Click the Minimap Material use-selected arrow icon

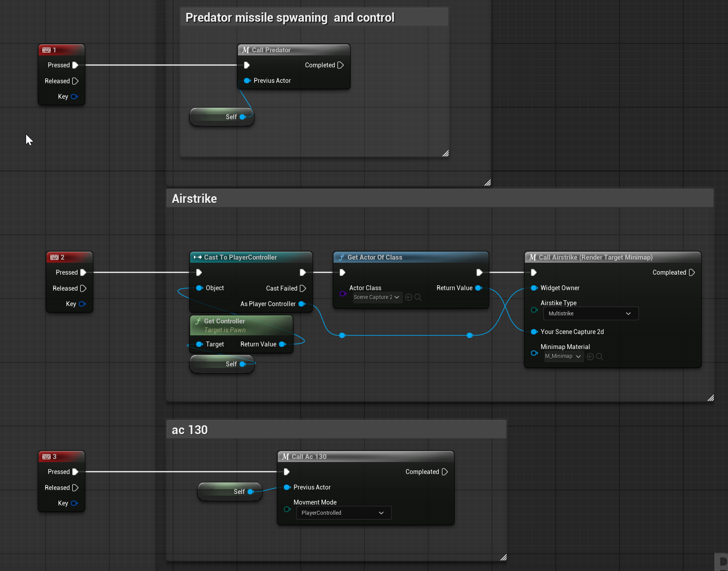(x=590, y=357)
